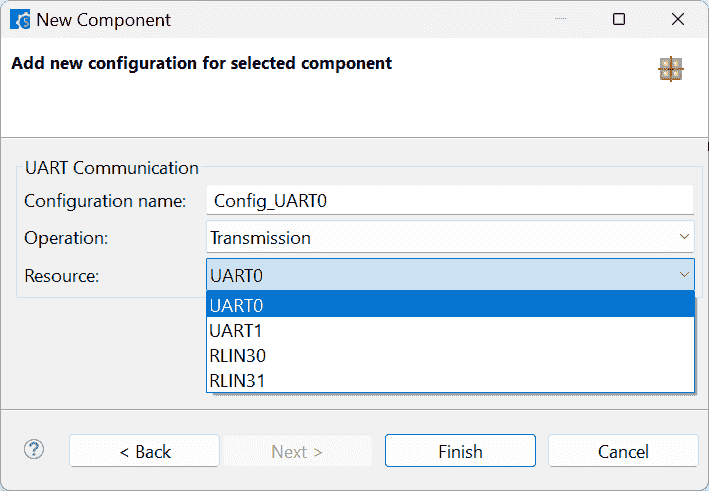This screenshot has height=491, width=709.
Task: Close the New Component dialog
Action: tap(675, 20)
